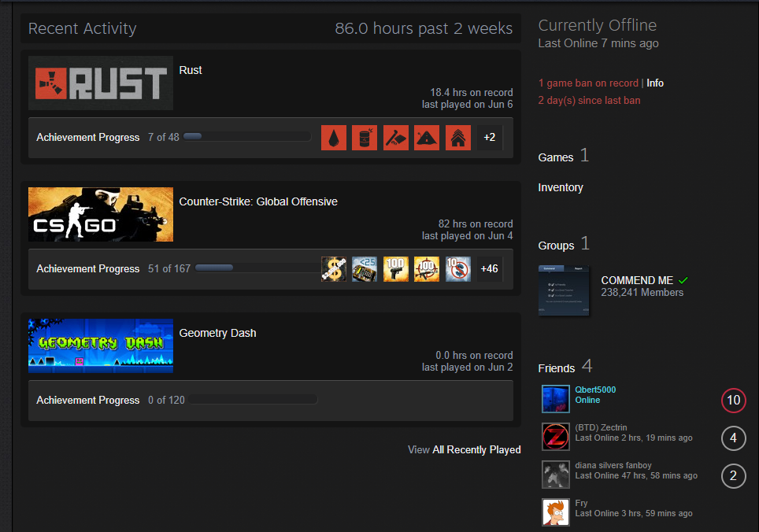Click the red Z avatar of Zectrin
This screenshot has height=532, width=759.
(556, 437)
